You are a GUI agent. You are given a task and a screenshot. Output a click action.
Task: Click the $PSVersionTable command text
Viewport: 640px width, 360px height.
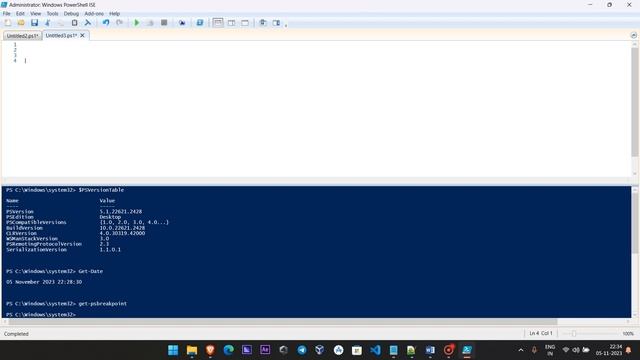pyautogui.click(x=101, y=190)
